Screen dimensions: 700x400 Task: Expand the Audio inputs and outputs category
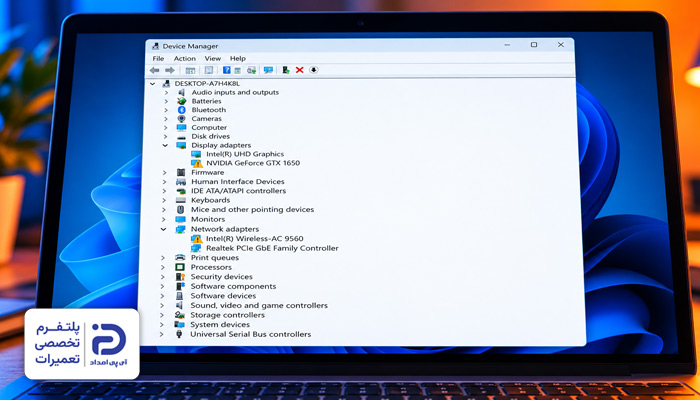click(x=166, y=92)
